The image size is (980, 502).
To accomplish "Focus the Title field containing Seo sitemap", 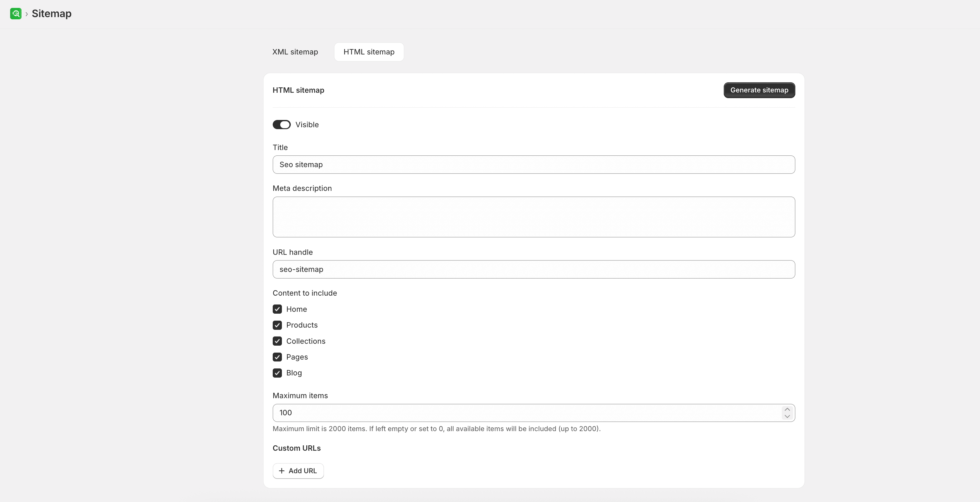I will pos(534,165).
